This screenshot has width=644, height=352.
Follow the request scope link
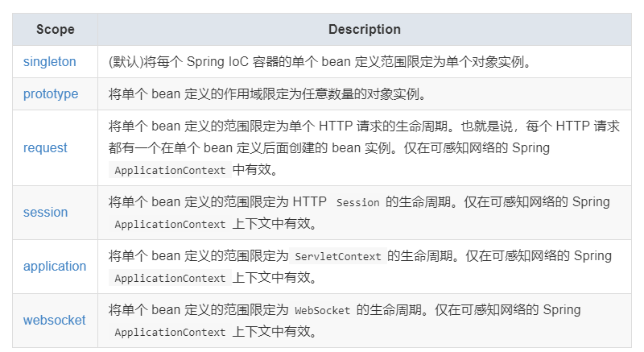tap(45, 147)
